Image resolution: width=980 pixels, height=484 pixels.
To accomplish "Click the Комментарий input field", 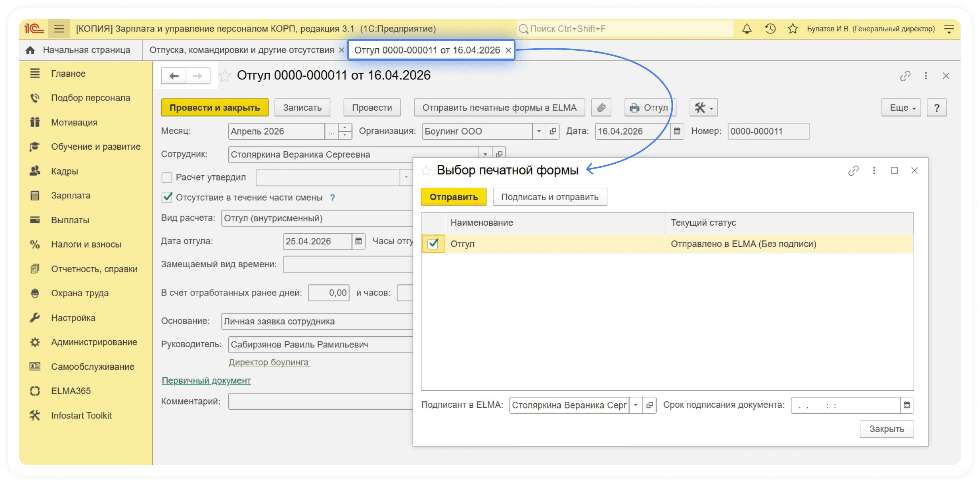I will [320, 401].
